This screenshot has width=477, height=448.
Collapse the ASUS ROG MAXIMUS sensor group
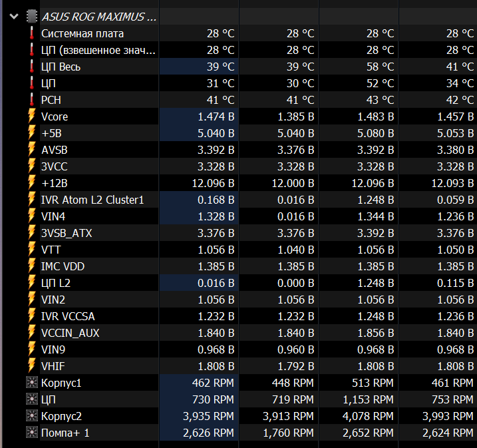point(14,17)
